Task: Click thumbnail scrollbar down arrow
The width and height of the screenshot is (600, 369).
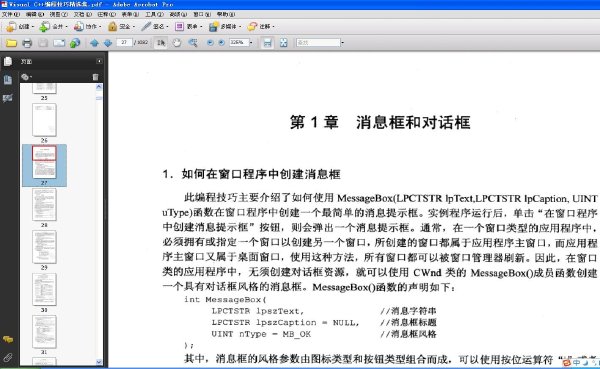Action: point(99,361)
